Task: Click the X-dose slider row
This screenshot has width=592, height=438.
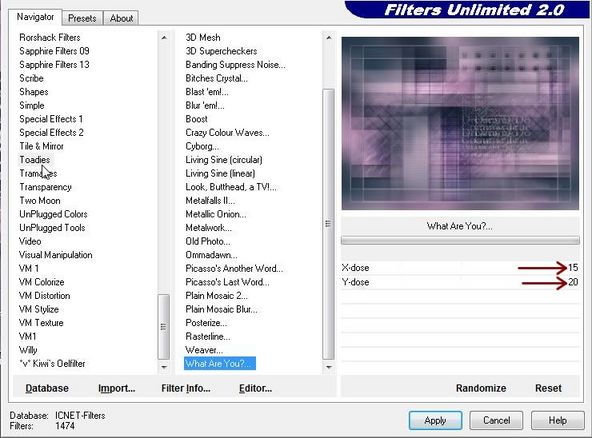Action: click(x=460, y=268)
